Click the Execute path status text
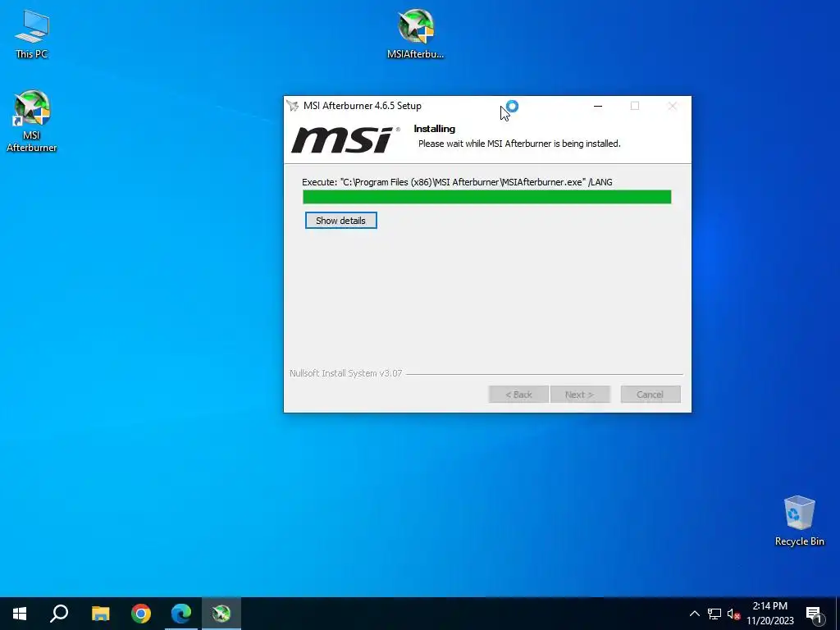The width and height of the screenshot is (840, 630). [x=457, y=182]
